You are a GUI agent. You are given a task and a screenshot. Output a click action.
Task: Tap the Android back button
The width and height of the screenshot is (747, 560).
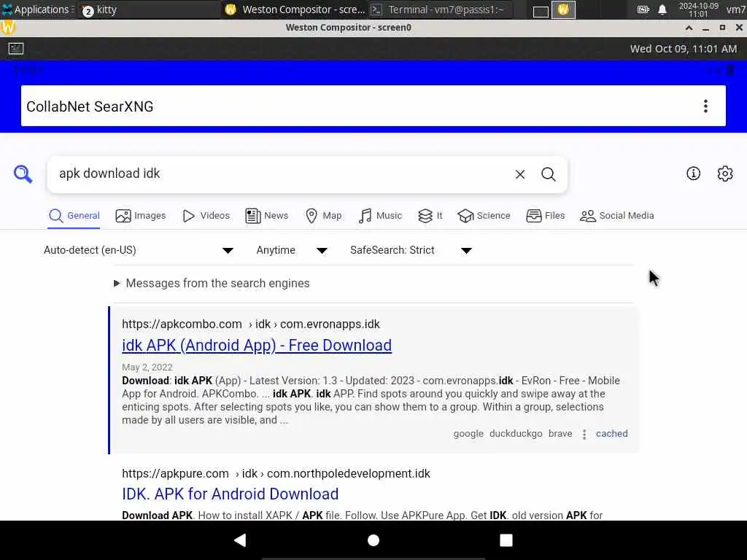[240, 540]
